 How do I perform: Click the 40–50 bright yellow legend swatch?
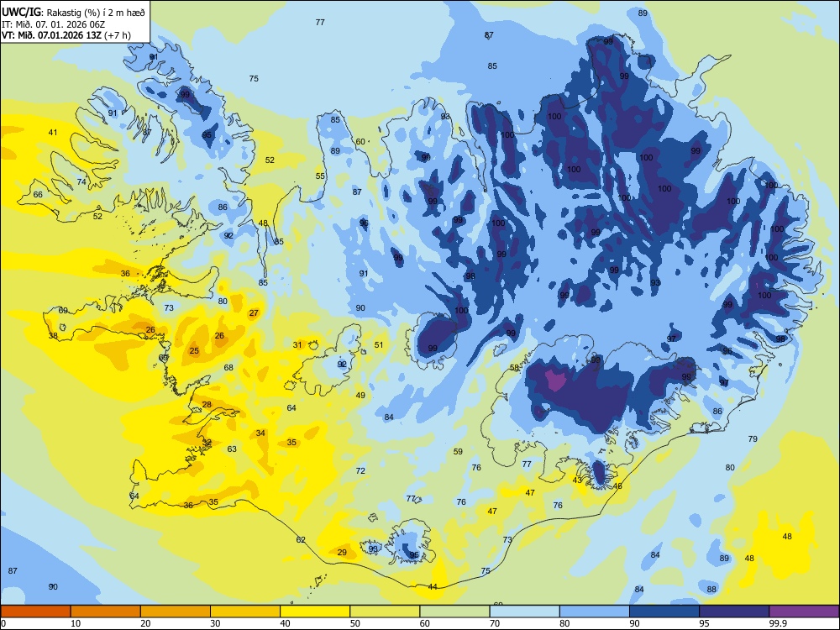coord(315,612)
